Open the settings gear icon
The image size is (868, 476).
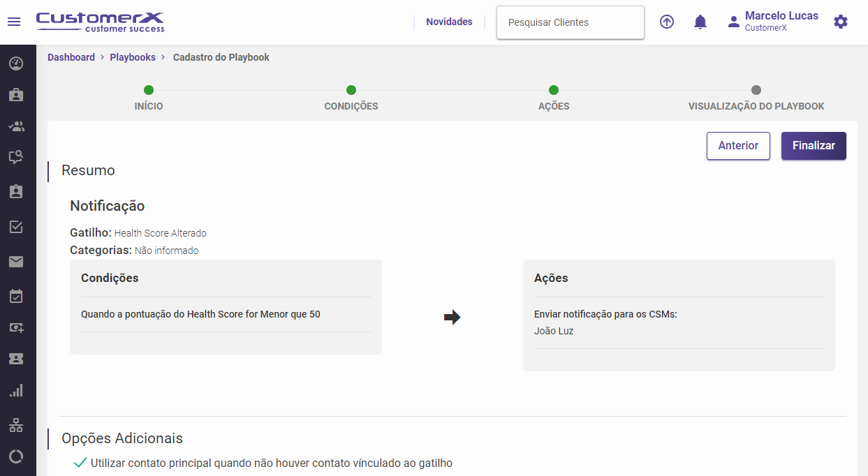pyautogui.click(x=841, y=22)
